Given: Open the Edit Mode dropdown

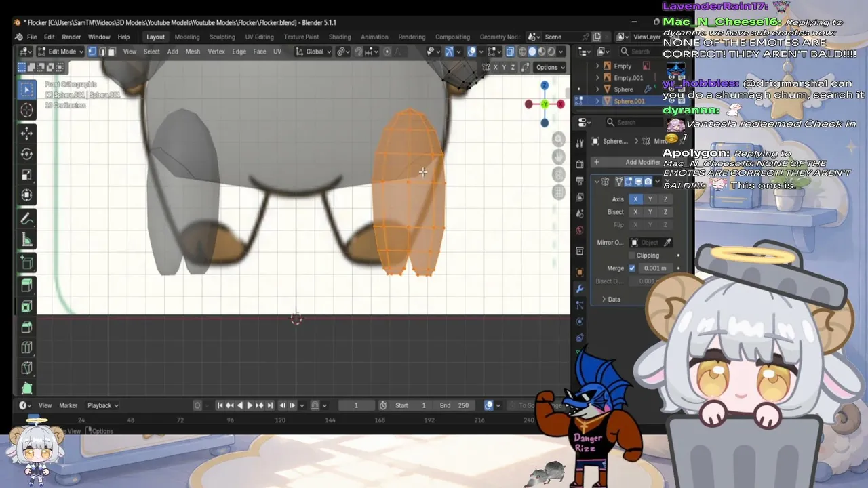Looking at the screenshot, I should (60, 52).
